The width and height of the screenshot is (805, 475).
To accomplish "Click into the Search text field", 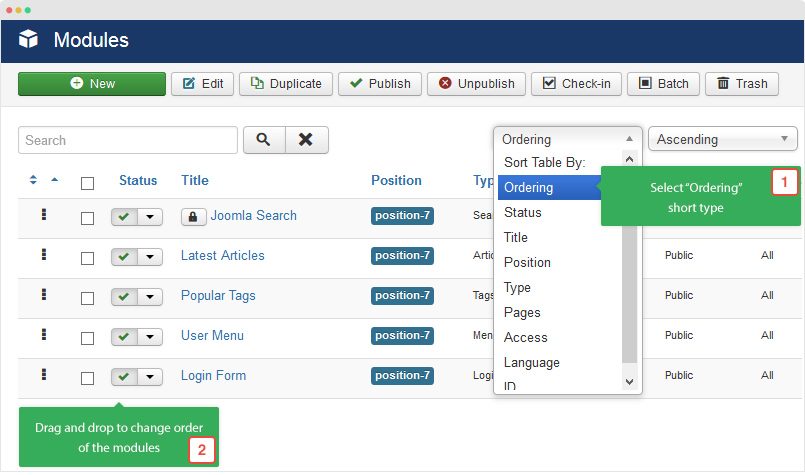I will pos(128,140).
